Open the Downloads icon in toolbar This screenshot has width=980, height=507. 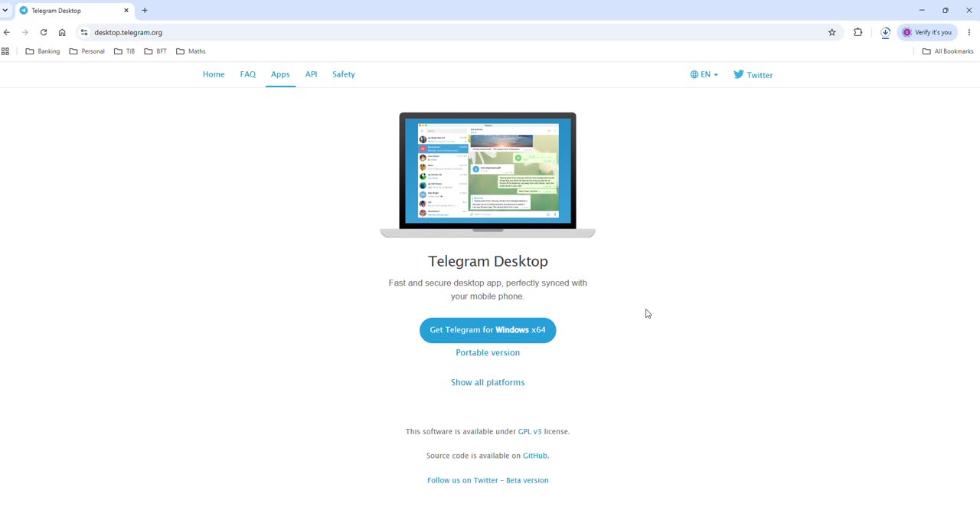click(886, 32)
